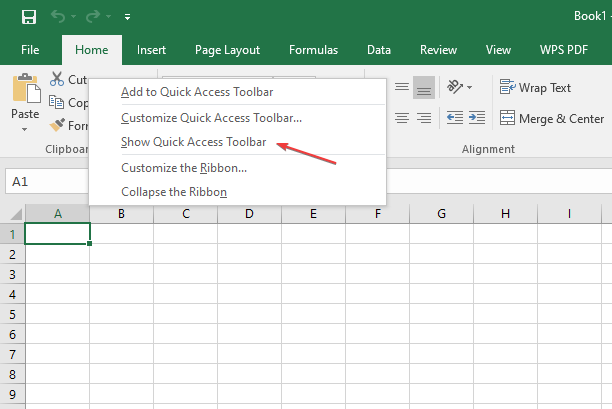
Task: Select Customize the Ribbon... option
Action: 237,168
